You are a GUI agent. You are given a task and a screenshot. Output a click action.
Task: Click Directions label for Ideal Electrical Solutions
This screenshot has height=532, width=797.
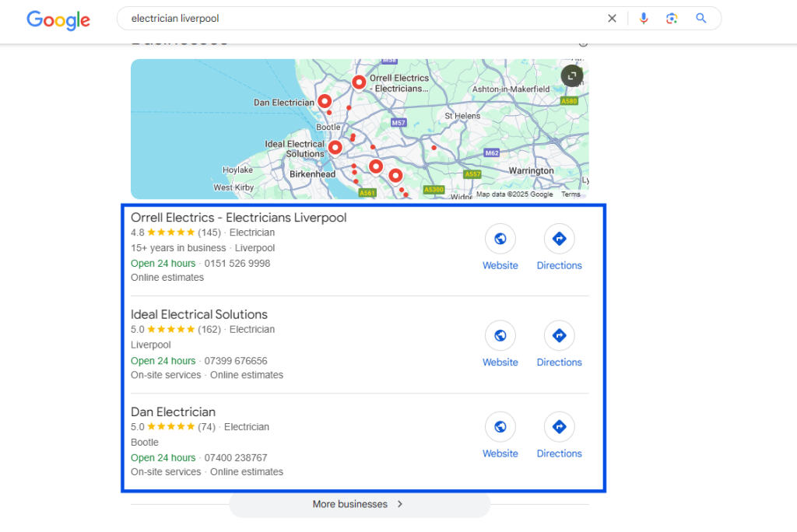[559, 362]
